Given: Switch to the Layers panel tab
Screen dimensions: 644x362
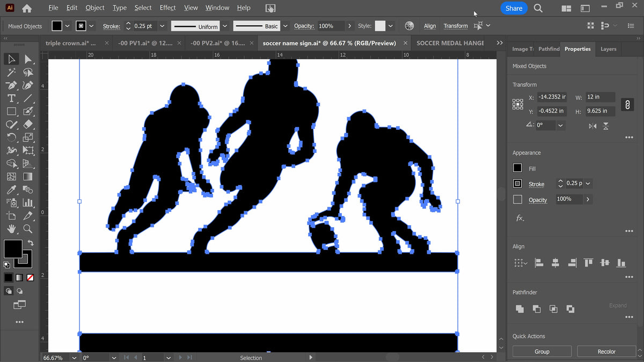Looking at the screenshot, I should tap(608, 49).
